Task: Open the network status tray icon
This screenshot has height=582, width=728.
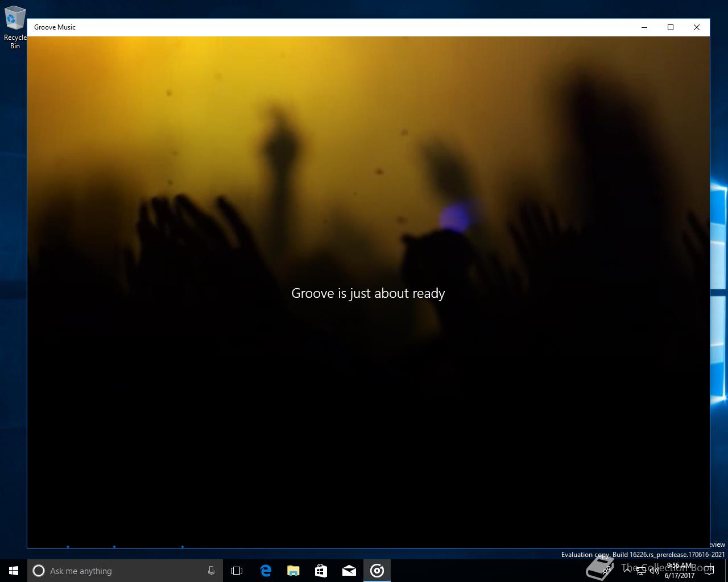Action: (641, 571)
